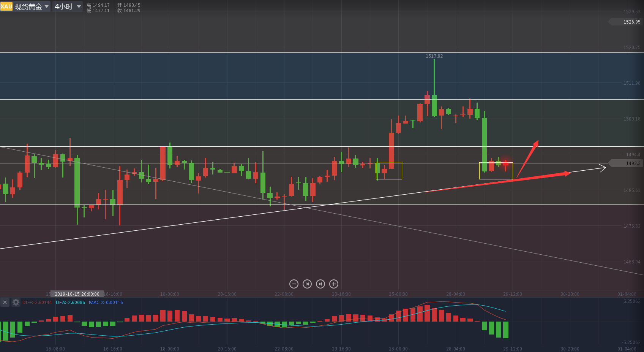This screenshot has height=352, width=644.
Task: Click the DEA:-2.60086 value
Action: click(x=70, y=303)
